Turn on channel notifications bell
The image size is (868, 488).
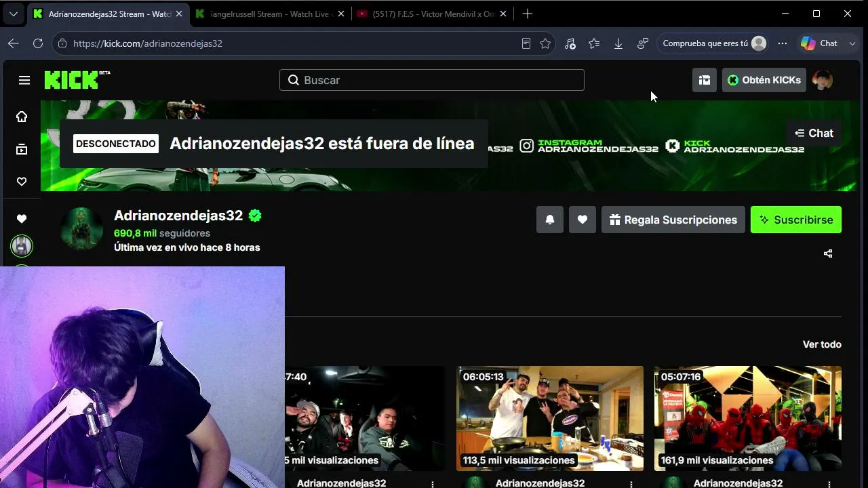tap(550, 220)
